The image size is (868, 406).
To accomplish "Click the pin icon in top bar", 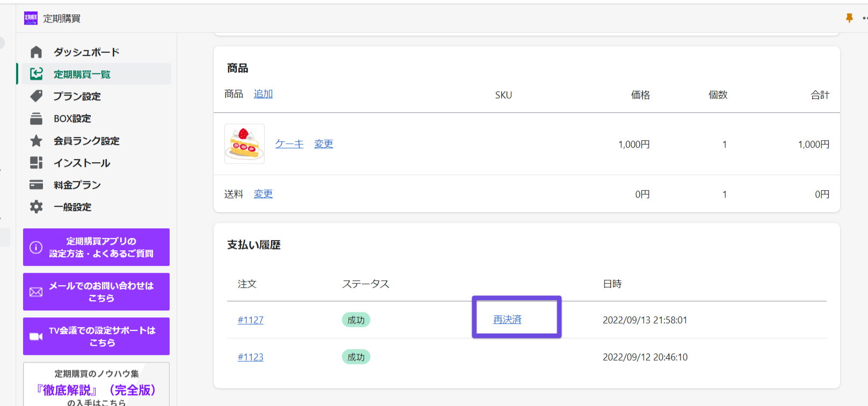I will point(849,18).
